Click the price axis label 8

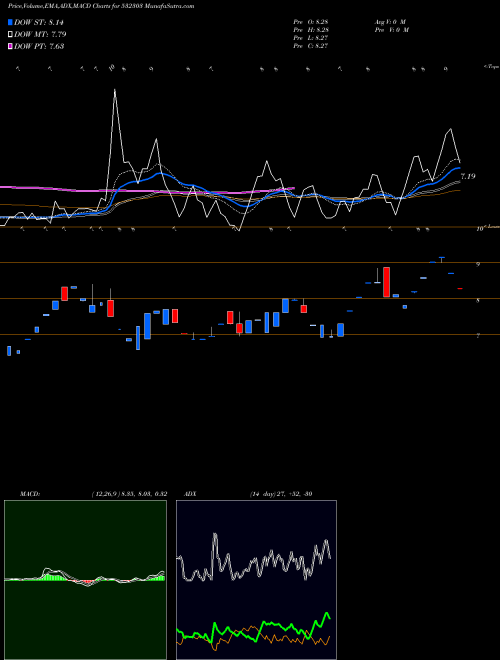(478, 301)
